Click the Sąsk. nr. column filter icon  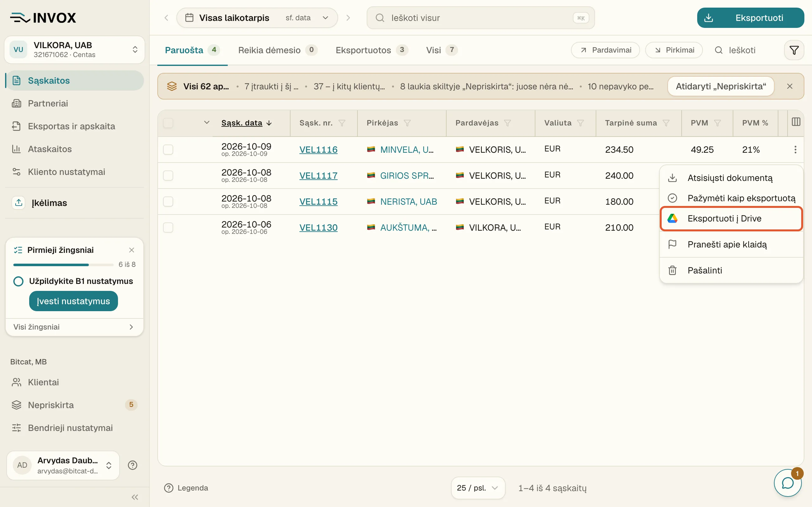[x=342, y=123]
